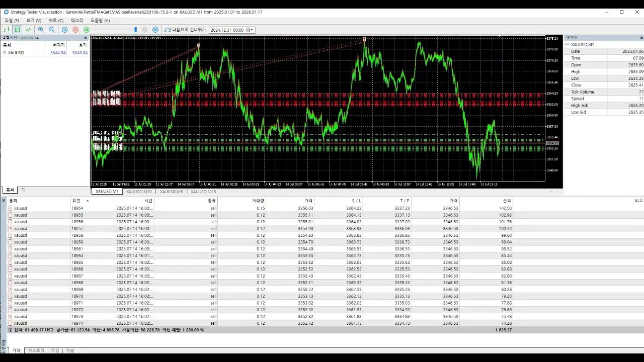
Task: Switch to the 틱 tab in Market Watch
Action: (x=23, y=190)
